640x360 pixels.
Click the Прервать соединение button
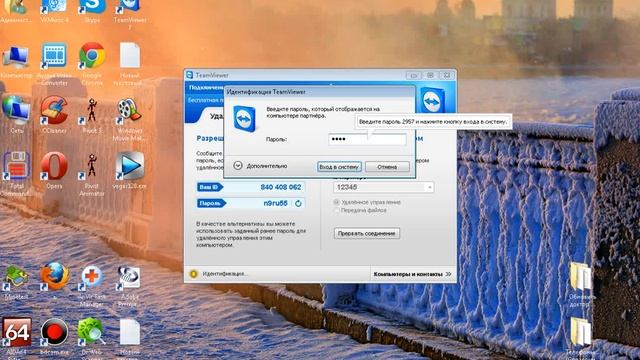(367, 233)
